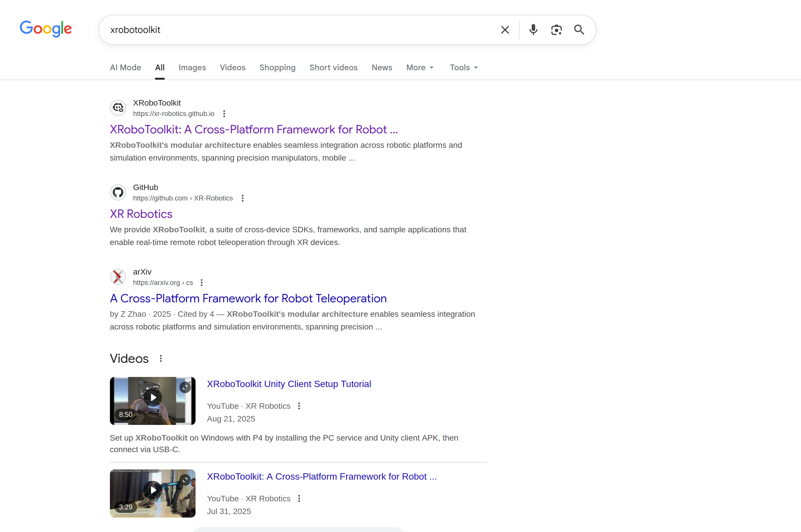Click the magnifying glass search icon
The width and height of the screenshot is (801, 532).
point(579,30)
